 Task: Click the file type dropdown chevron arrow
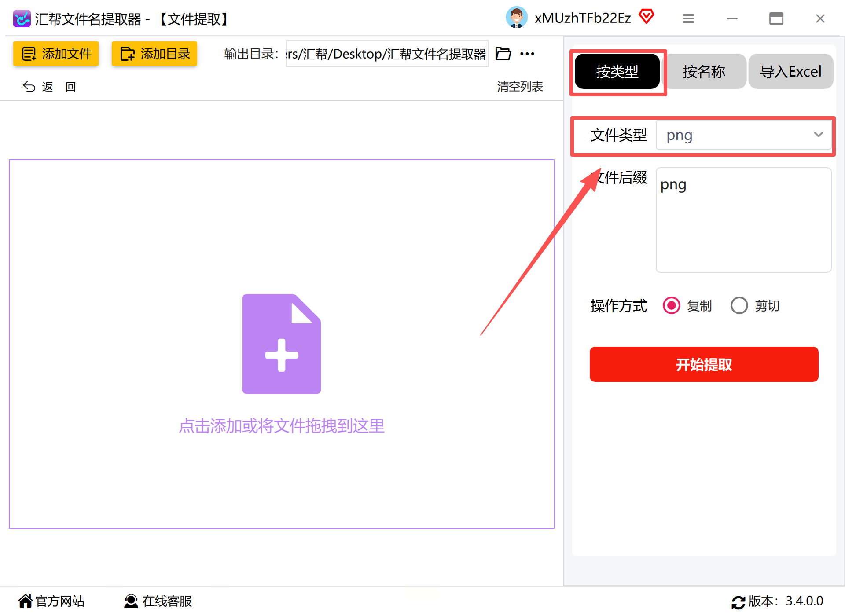818,135
